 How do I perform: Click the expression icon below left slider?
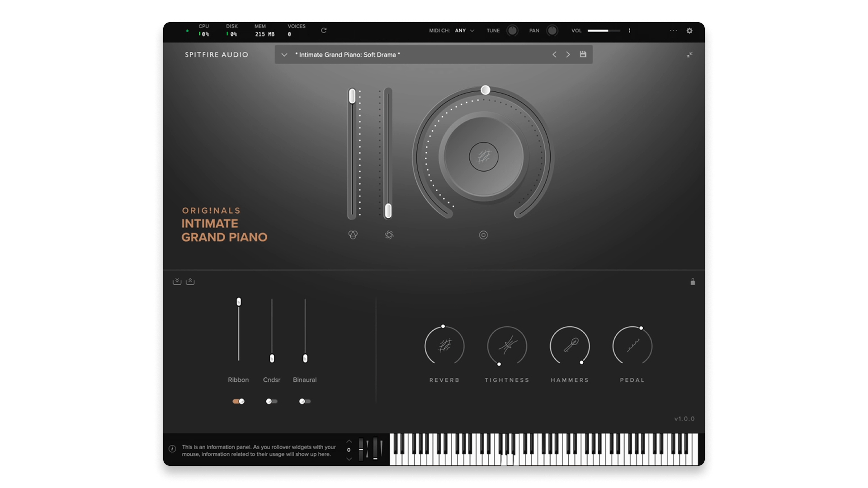point(353,235)
